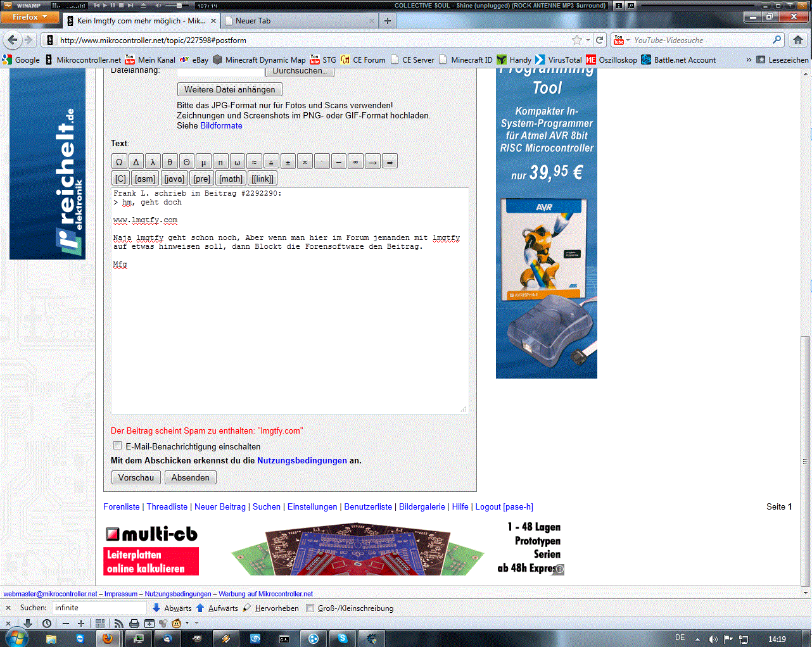Open the downloads arrow in add-on bar
The width and height of the screenshot is (812, 647).
pos(28,624)
